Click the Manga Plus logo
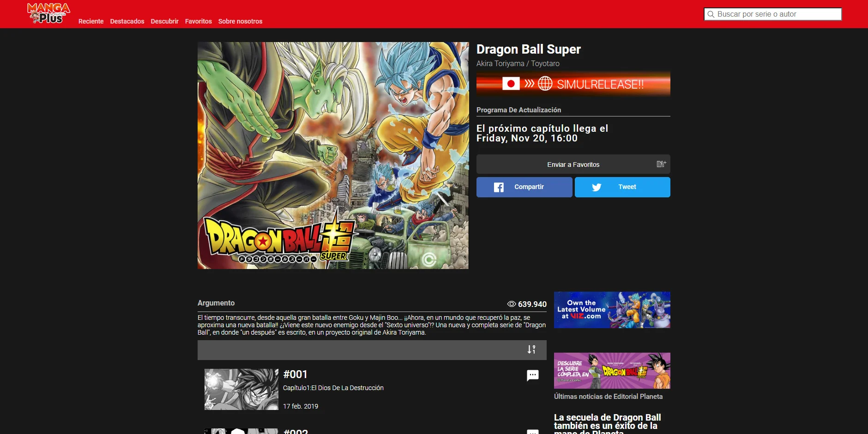Image resolution: width=868 pixels, height=434 pixels. click(x=48, y=13)
